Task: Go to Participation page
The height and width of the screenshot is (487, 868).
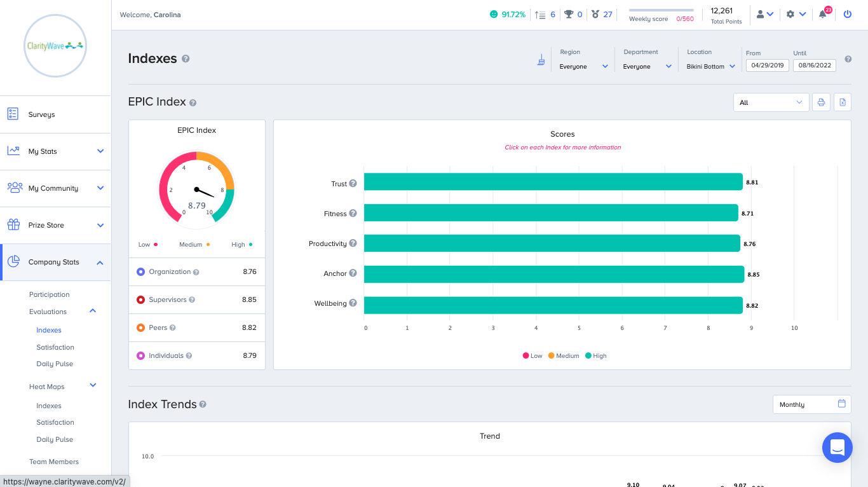Action: tap(50, 294)
